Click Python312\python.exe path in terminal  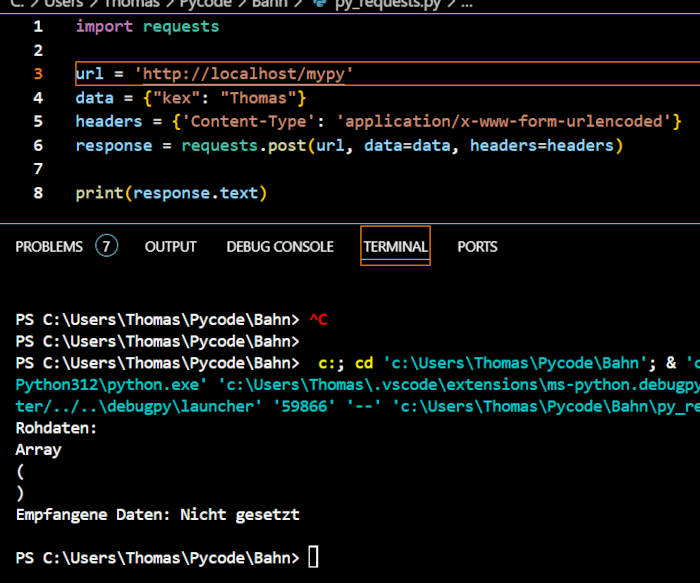[111, 385]
